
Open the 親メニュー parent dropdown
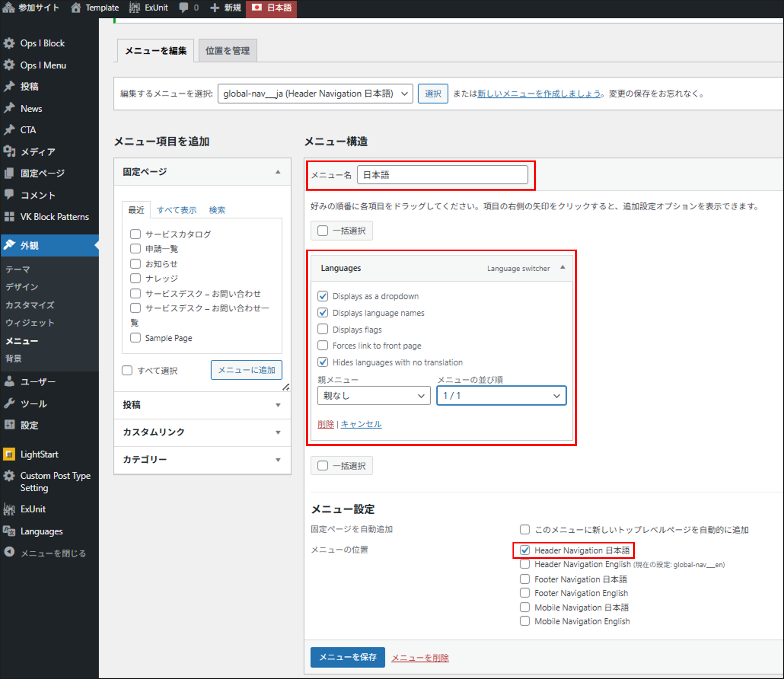click(373, 395)
